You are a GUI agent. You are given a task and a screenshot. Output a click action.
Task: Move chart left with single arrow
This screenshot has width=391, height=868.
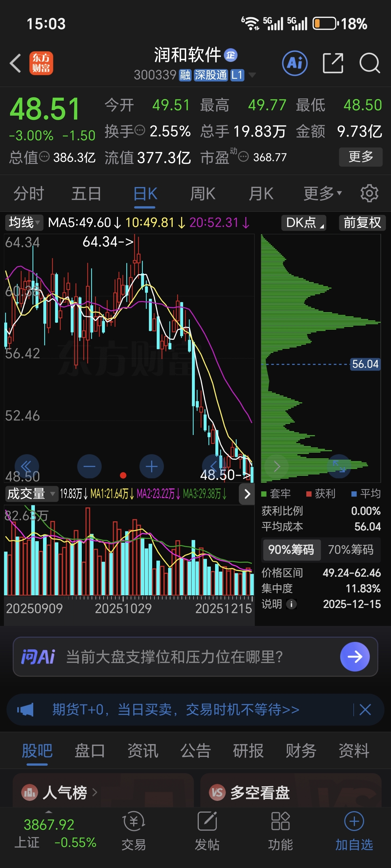click(213, 467)
